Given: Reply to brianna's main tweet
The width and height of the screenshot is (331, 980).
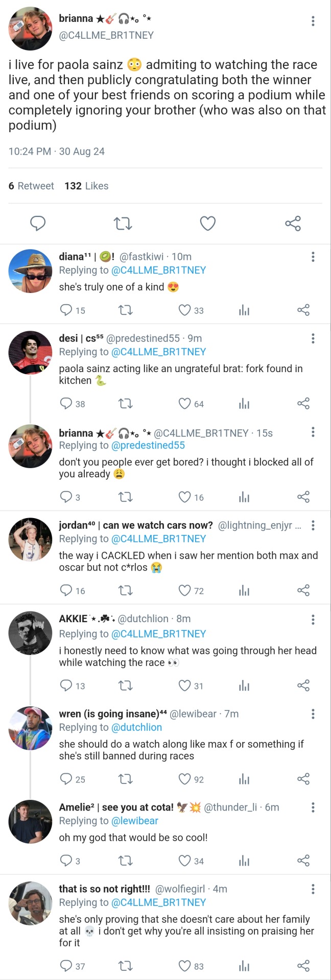Looking at the screenshot, I should 38,224.
